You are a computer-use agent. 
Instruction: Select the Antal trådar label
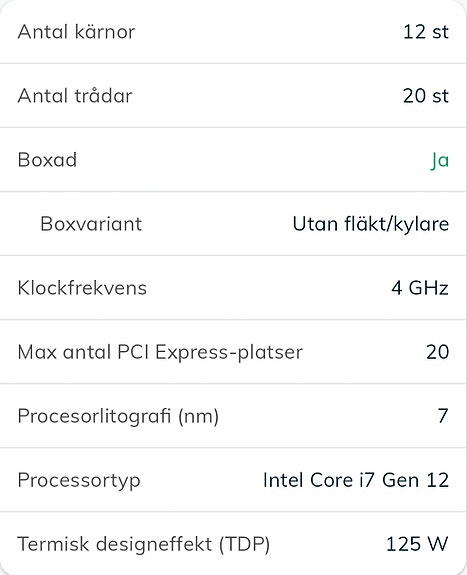(75, 96)
